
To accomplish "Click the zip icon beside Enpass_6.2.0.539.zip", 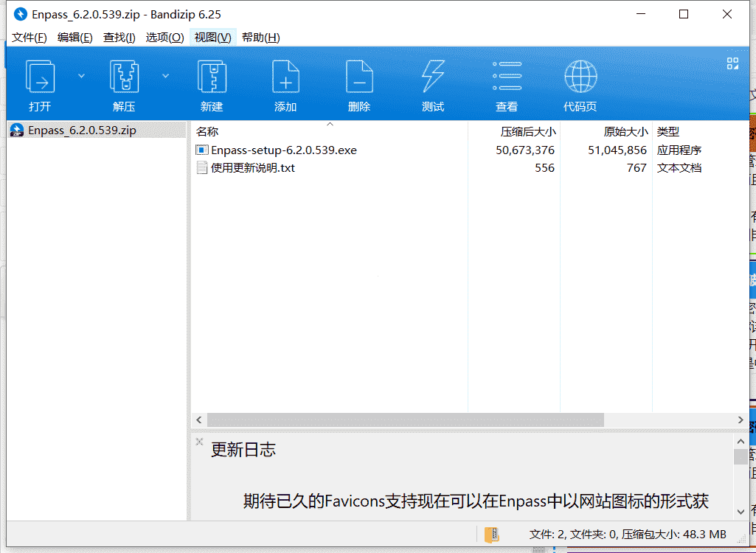I will click(17, 131).
